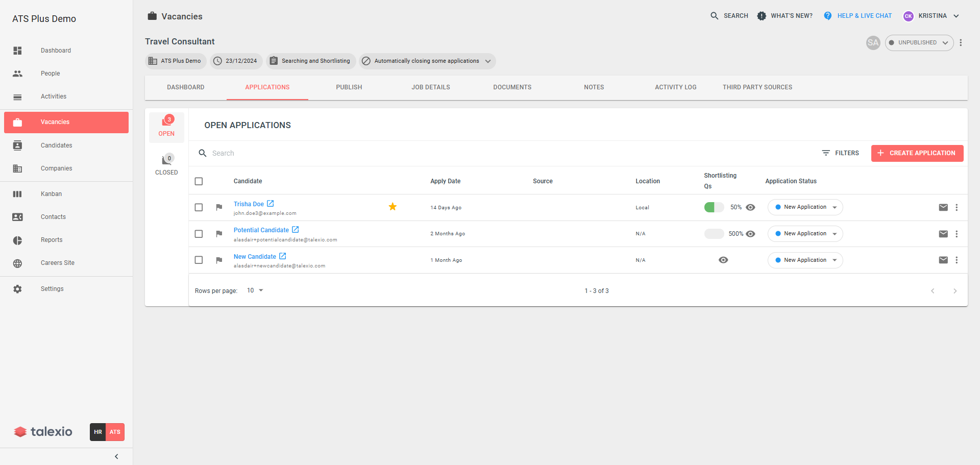Open Potential Candidate's application status dropdown

[x=805, y=234]
